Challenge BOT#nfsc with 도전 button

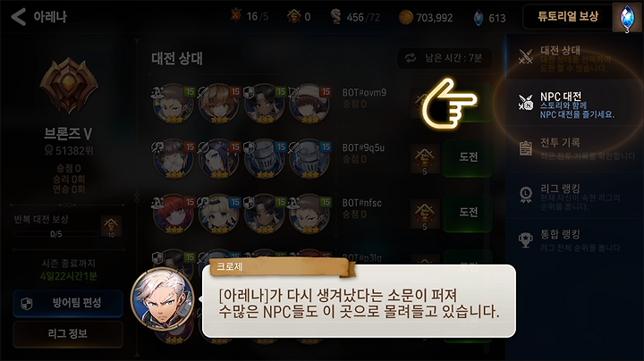468,213
